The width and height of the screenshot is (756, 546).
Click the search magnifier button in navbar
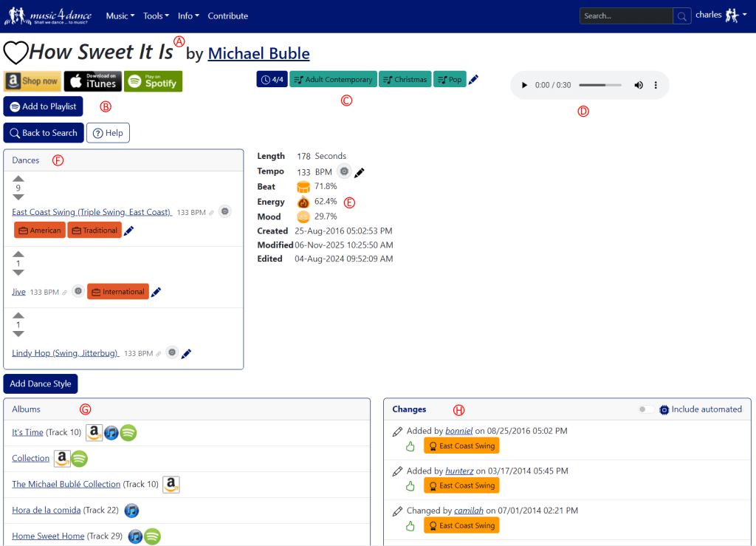click(x=681, y=16)
